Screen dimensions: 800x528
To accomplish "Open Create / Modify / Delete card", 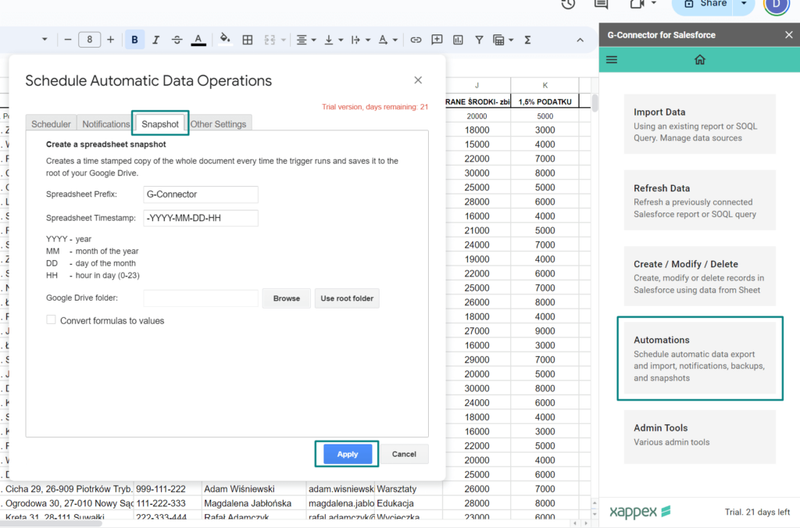I will pos(699,276).
